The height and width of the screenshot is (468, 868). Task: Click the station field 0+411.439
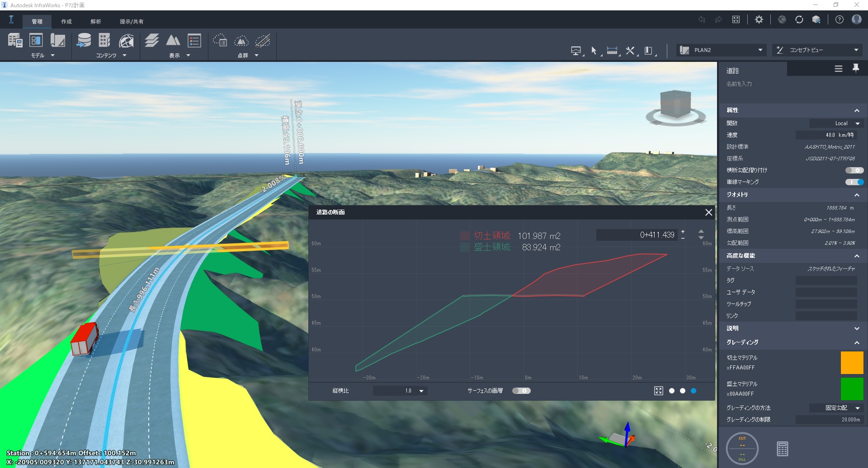pyautogui.click(x=637, y=235)
